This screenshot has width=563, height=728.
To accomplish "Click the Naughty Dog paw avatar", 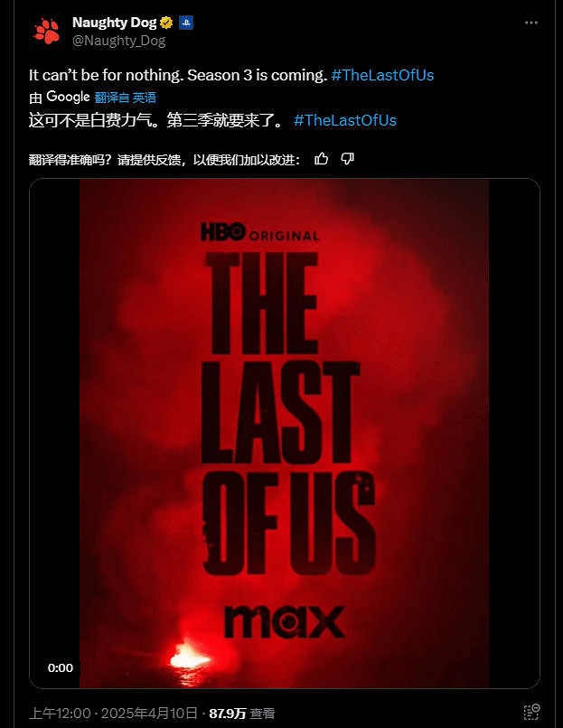I will coord(46,31).
